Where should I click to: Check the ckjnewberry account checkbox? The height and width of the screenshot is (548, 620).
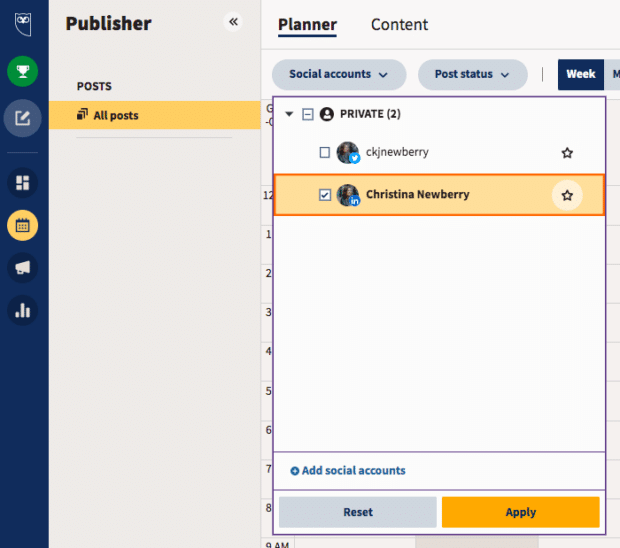(x=324, y=153)
